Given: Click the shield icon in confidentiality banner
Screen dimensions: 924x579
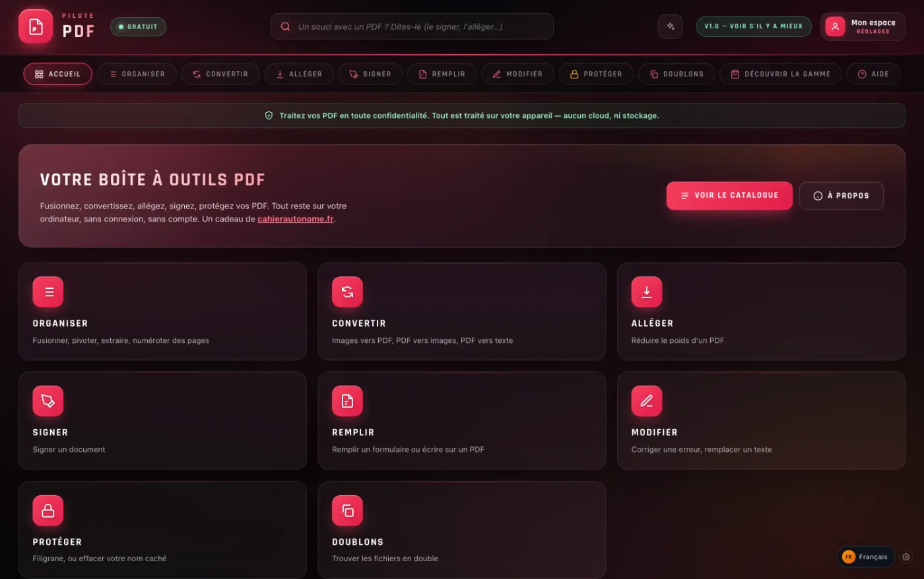Looking at the screenshot, I should point(269,115).
